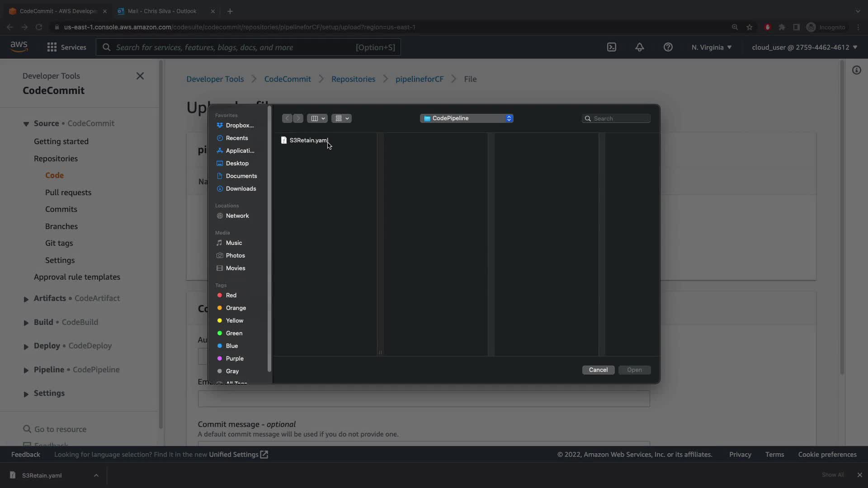868x488 pixels.
Task: Open the N. Virginia region dropdown
Action: (x=711, y=47)
